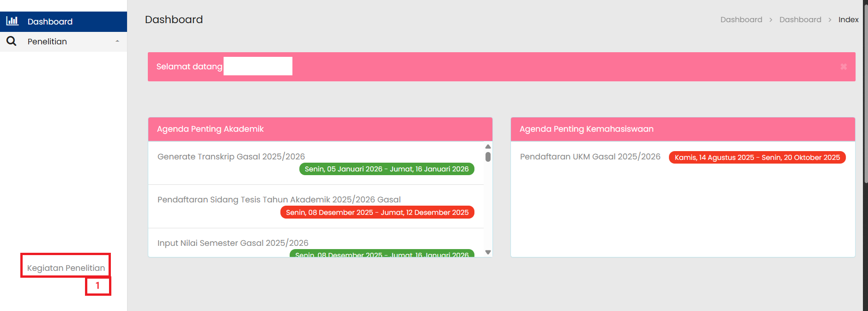
Task: Click Pendaftaran UKM Gasal 2025/2026 entry
Action: tap(590, 157)
